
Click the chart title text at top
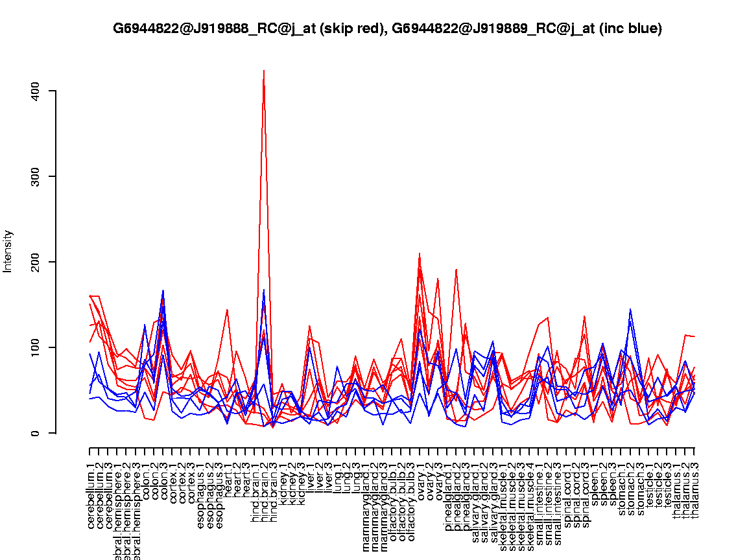tap(387, 29)
